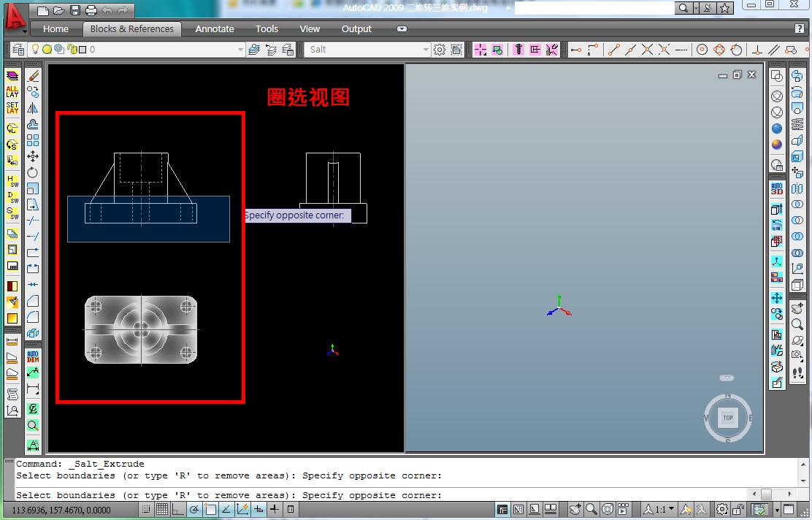Select Snap to Parallel icon

(x=774, y=50)
